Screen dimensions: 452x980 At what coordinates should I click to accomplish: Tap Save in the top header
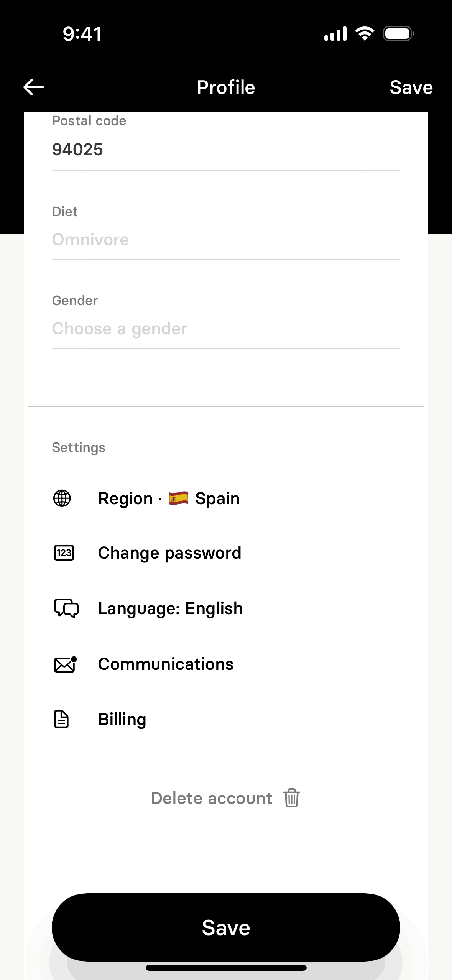pyautogui.click(x=411, y=87)
